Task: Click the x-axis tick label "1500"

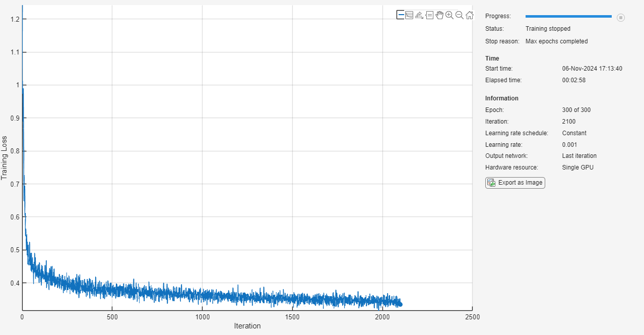Action: click(292, 317)
